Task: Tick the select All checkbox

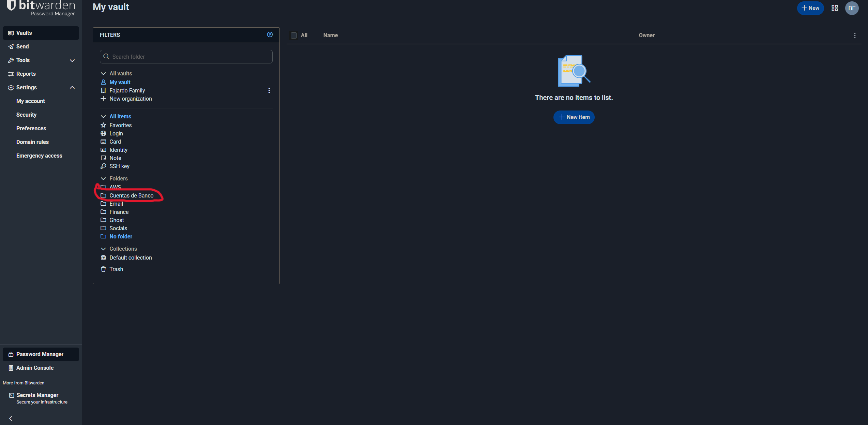Action: [x=293, y=35]
